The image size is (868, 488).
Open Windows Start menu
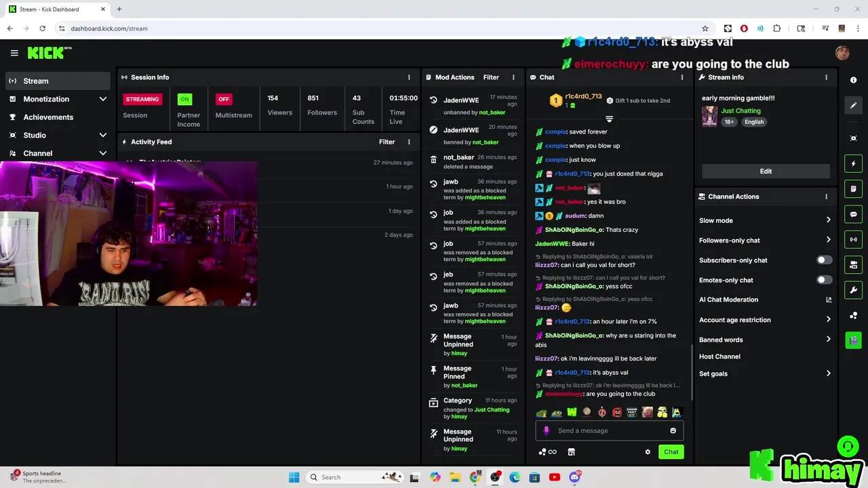[294, 477]
